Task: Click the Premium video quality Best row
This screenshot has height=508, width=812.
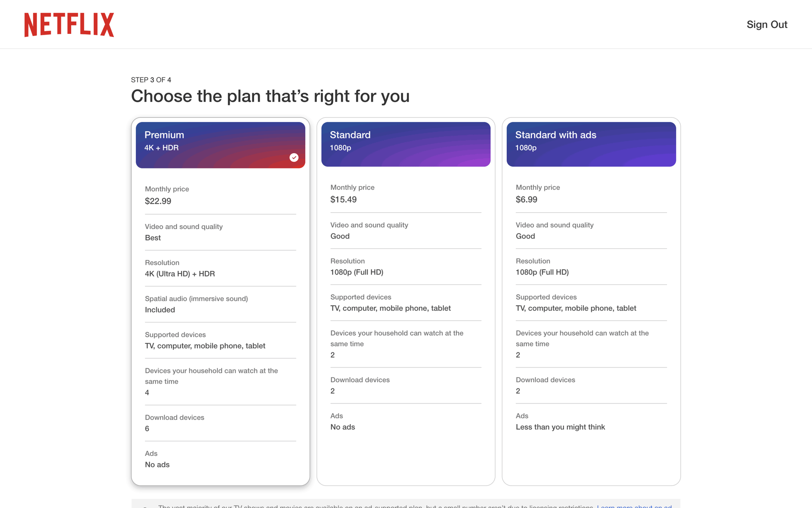Action: click(x=220, y=232)
